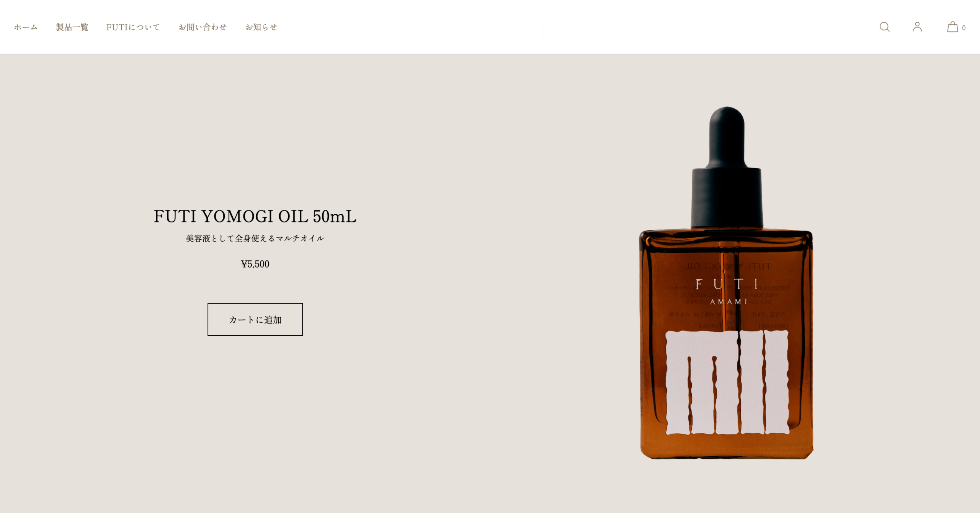Screen dimensions: 980x513
Task: Open the お知らせ news link
Action: (261, 27)
